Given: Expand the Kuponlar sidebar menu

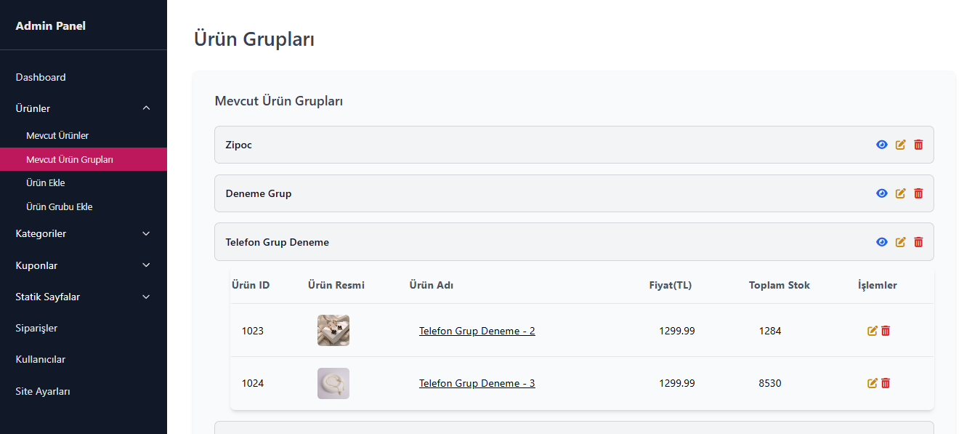Looking at the screenshot, I should click(x=146, y=265).
